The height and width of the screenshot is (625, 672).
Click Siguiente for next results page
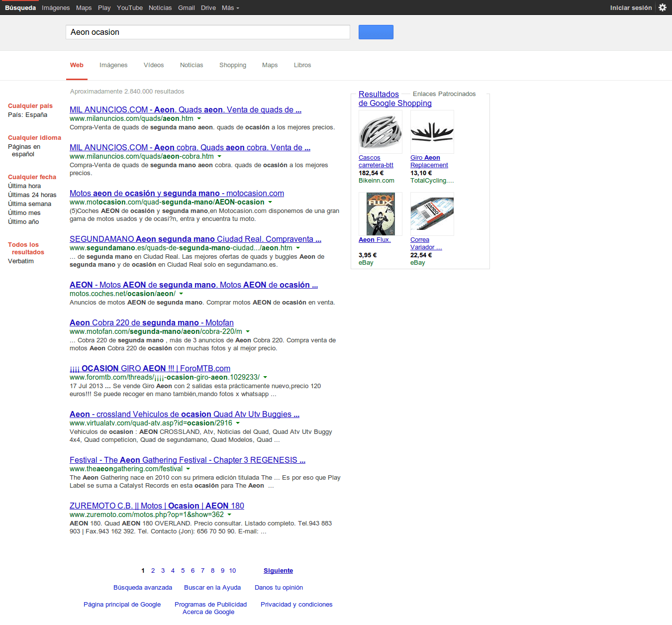(278, 571)
